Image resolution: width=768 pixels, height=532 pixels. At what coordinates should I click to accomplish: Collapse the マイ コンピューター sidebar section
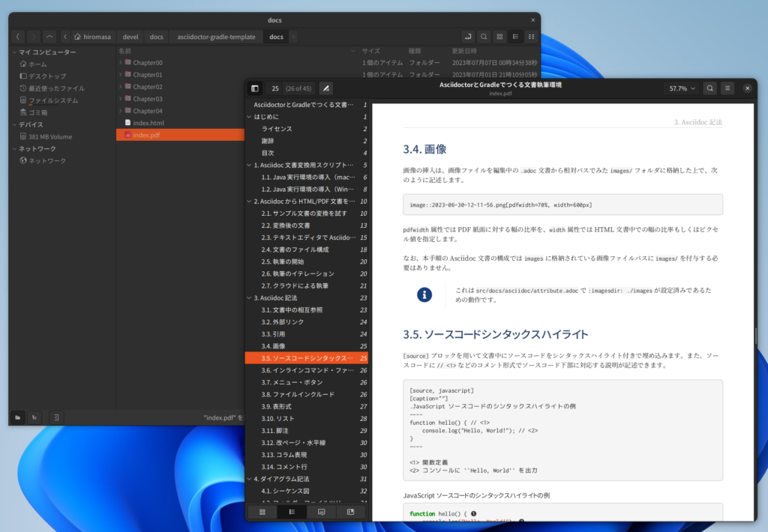pos(15,52)
